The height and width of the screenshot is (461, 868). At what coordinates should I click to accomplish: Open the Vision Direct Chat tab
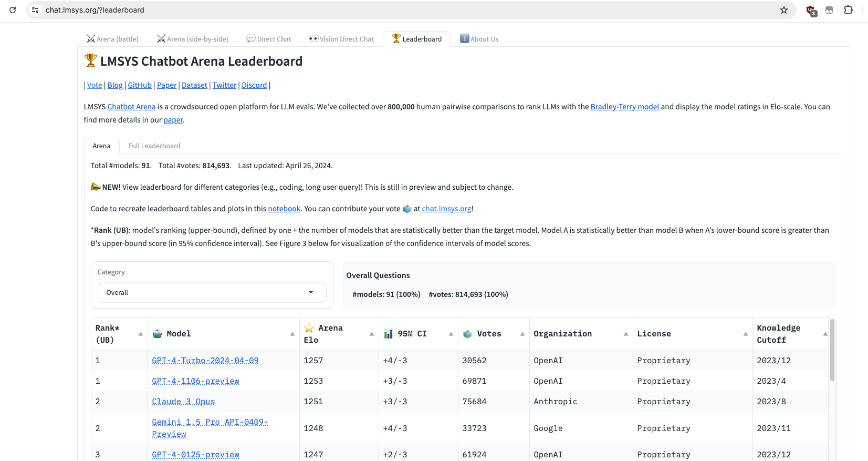(341, 39)
